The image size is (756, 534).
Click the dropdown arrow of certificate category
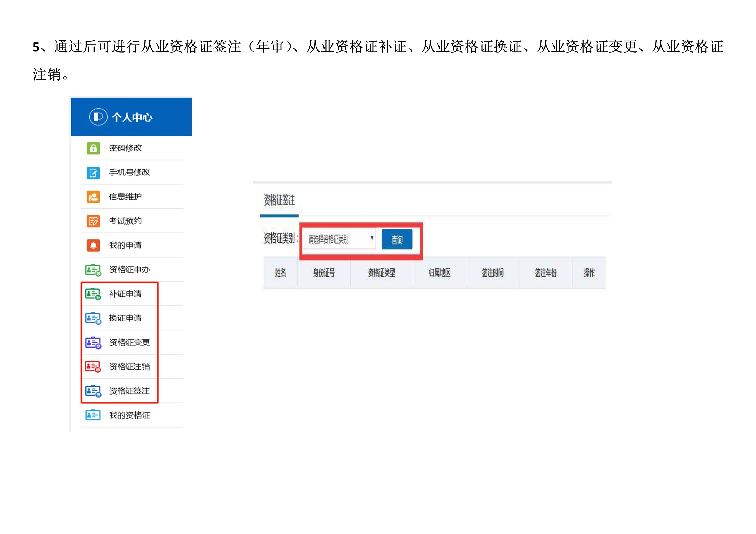coord(372,238)
